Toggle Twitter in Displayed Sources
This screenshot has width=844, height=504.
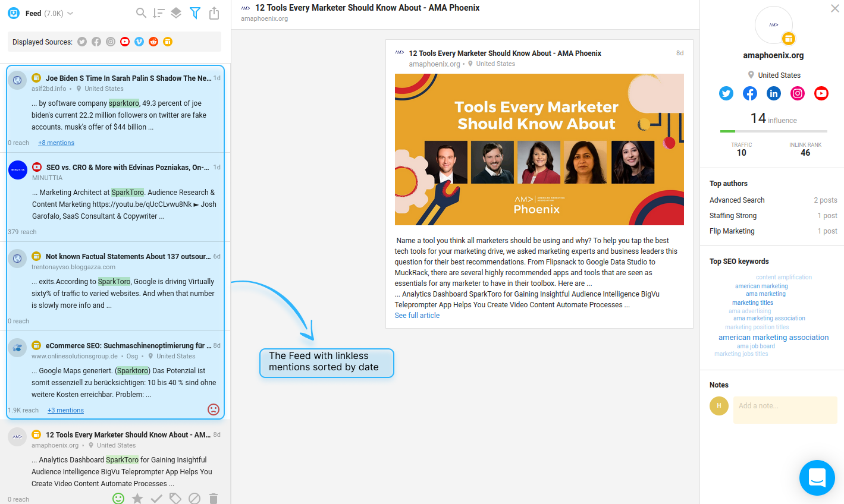point(82,42)
